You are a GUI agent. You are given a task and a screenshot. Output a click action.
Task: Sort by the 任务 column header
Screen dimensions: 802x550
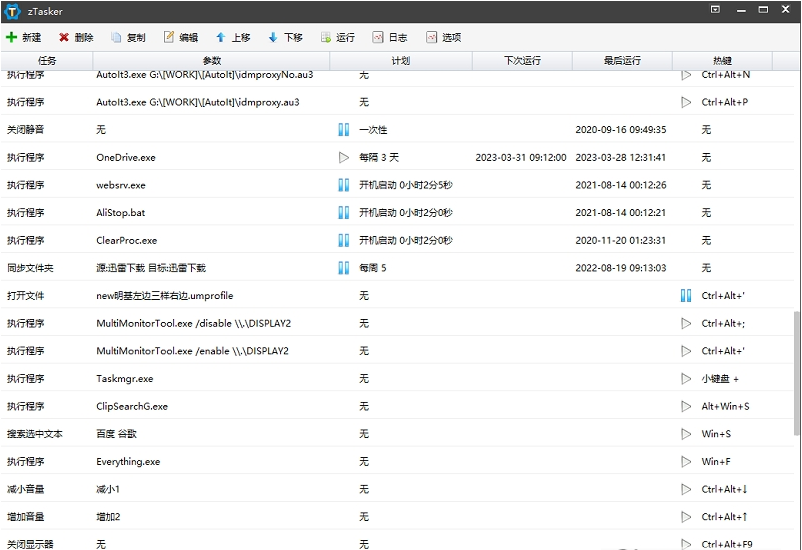point(47,60)
